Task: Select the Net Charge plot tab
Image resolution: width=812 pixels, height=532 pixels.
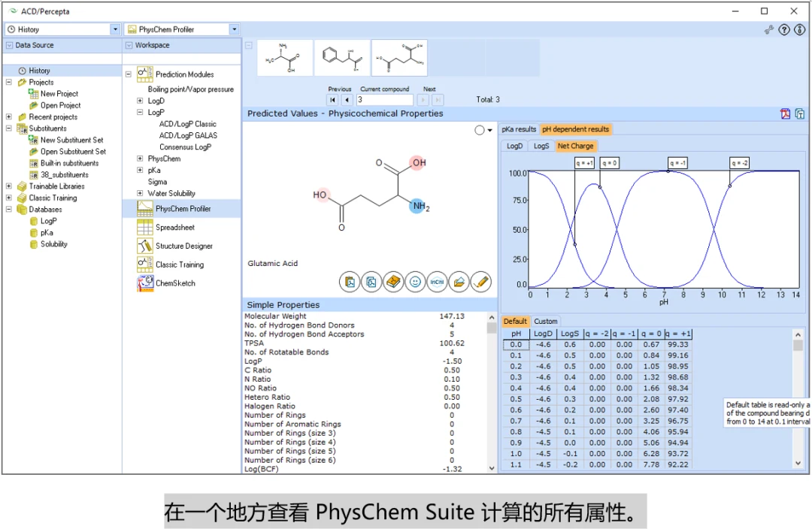Action: [575, 147]
